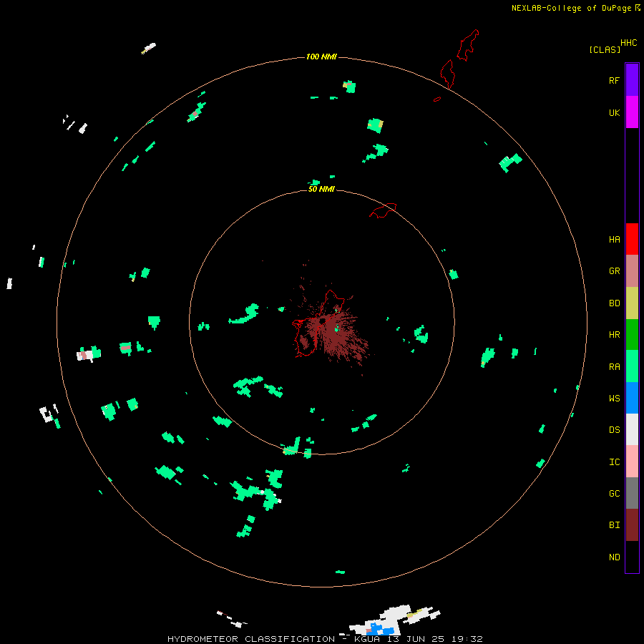Click the IC legend label

pos(614,462)
